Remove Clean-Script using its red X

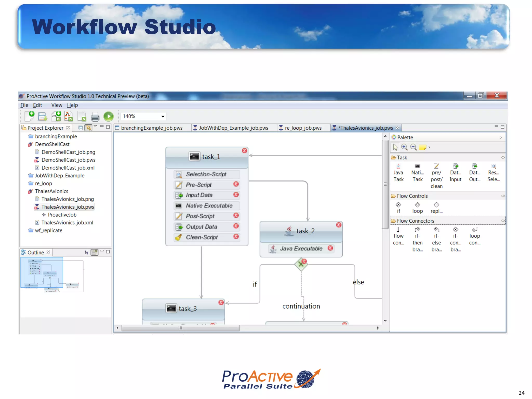coord(236,237)
